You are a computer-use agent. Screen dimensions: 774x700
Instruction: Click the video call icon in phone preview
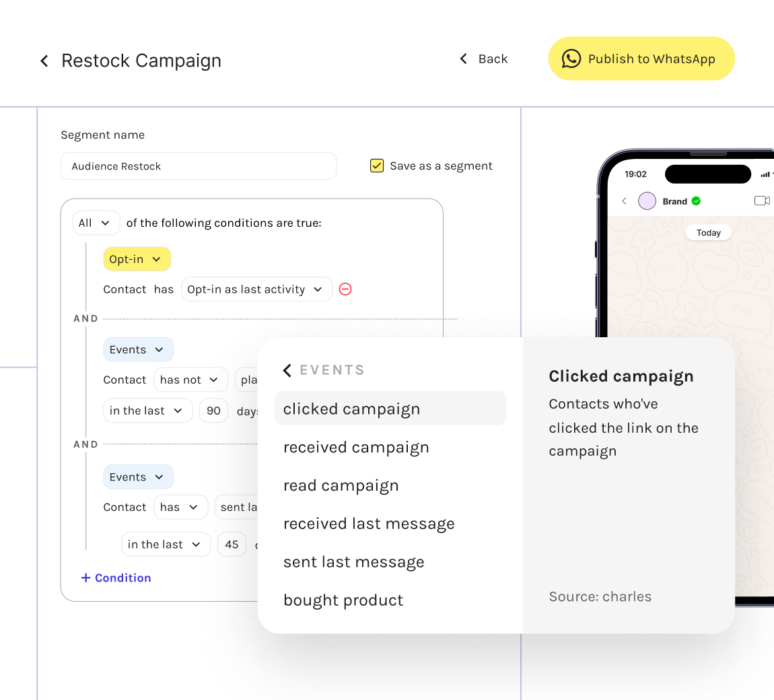tap(762, 201)
